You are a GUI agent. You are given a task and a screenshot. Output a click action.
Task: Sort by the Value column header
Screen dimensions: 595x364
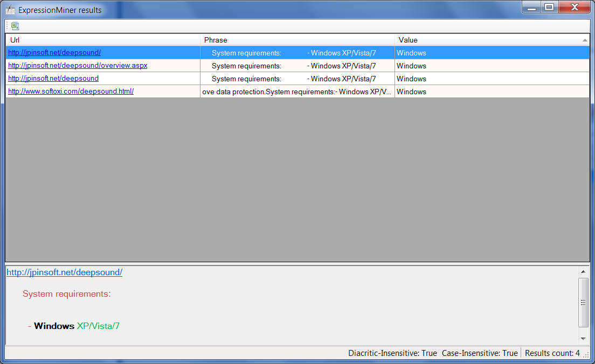492,40
